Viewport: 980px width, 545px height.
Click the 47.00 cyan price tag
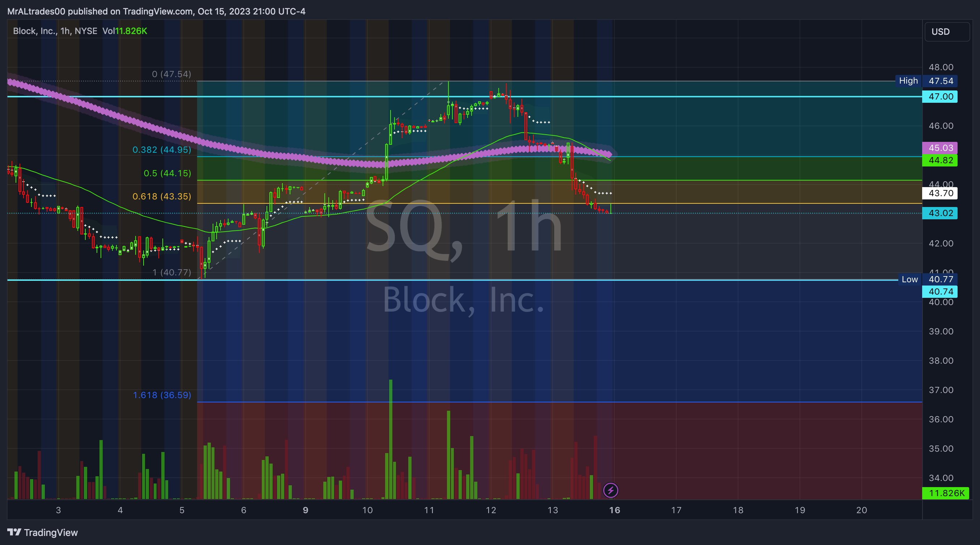[940, 97]
